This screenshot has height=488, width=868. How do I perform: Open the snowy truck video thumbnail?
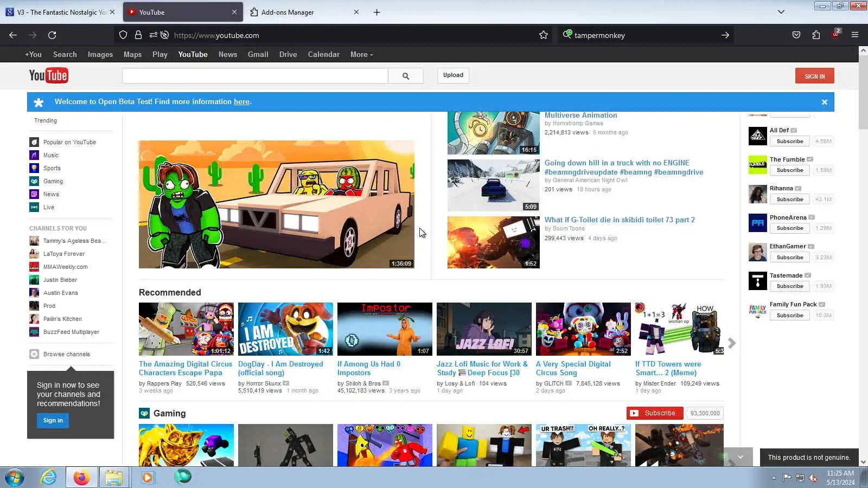click(x=494, y=185)
